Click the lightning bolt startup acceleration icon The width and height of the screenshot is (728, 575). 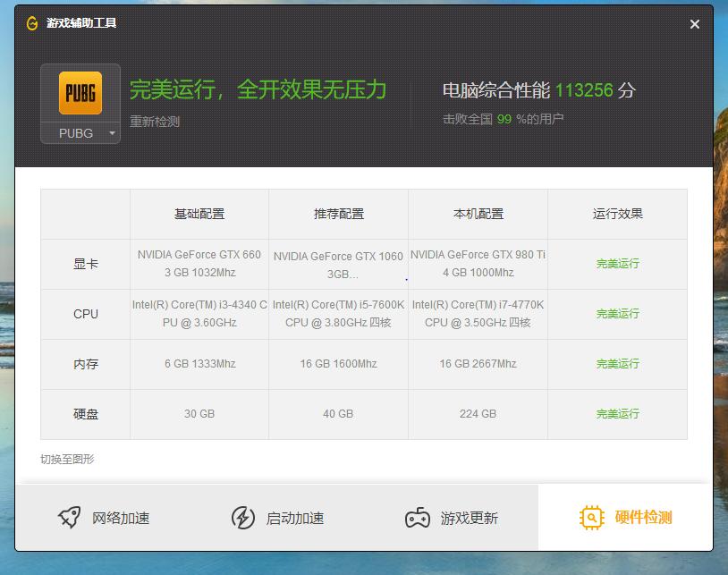point(243,518)
